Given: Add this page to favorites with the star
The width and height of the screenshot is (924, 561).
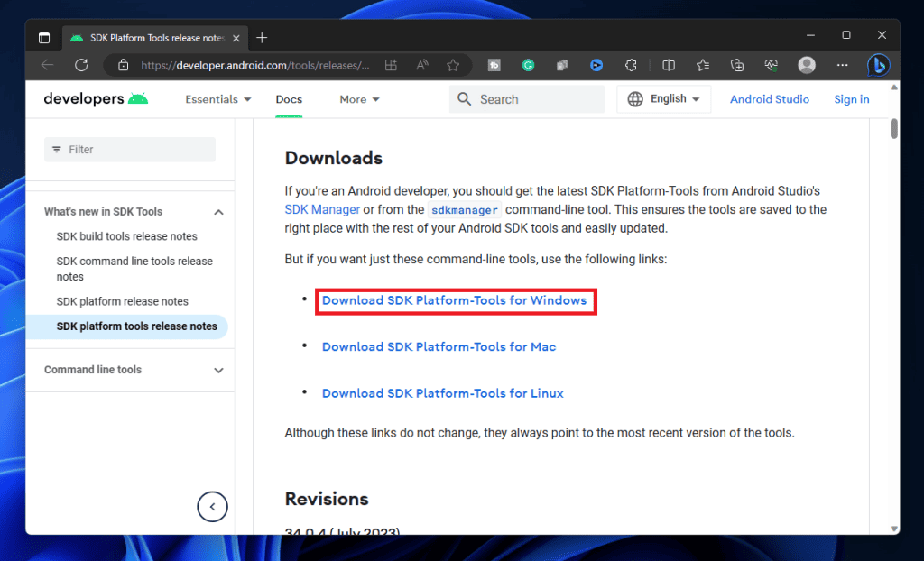Looking at the screenshot, I should 454,64.
